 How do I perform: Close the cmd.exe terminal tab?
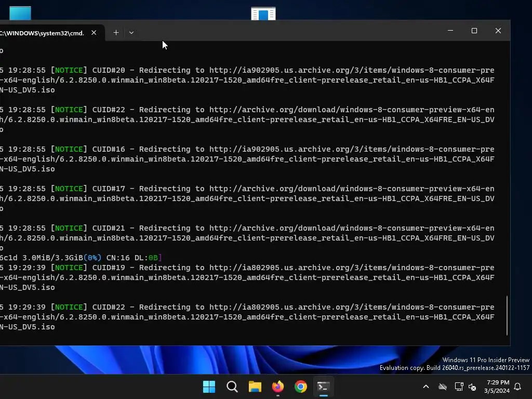pyautogui.click(x=94, y=33)
